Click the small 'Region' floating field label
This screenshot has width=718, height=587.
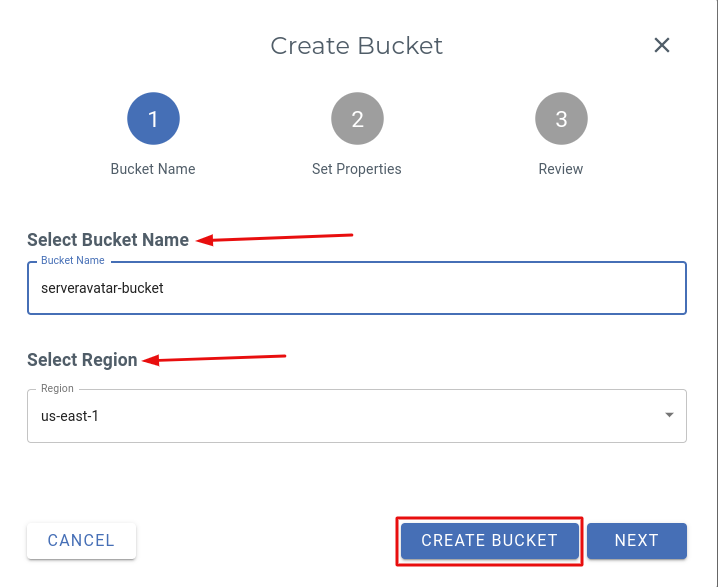[x=57, y=389]
